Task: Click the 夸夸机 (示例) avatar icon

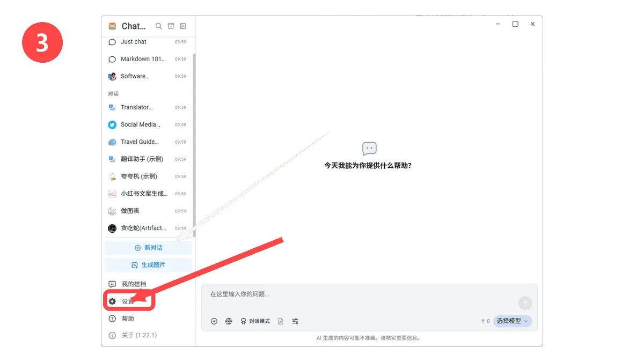Action: pyautogui.click(x=112, y=176)
